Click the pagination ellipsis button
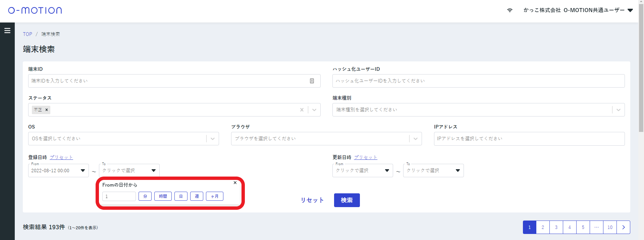 597,227
